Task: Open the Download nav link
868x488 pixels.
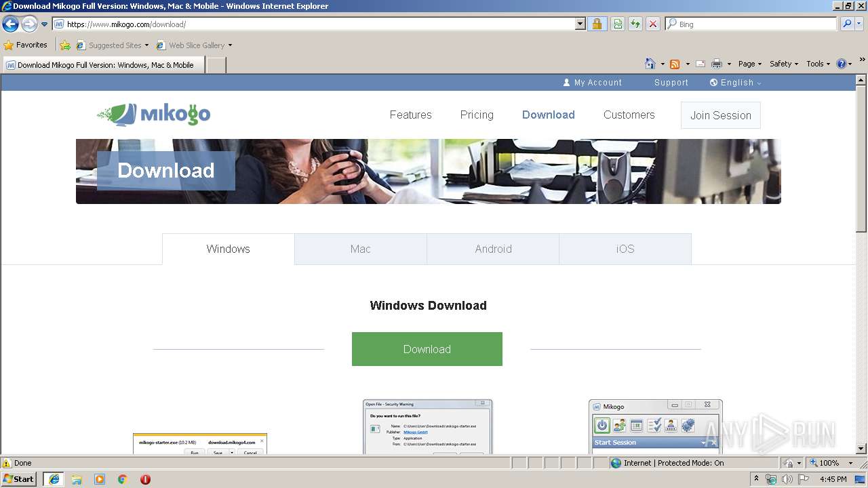Action: click(549, 115)
